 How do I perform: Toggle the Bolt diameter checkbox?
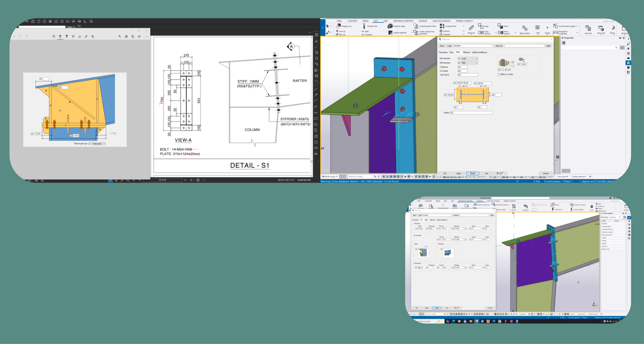(459, 59)
